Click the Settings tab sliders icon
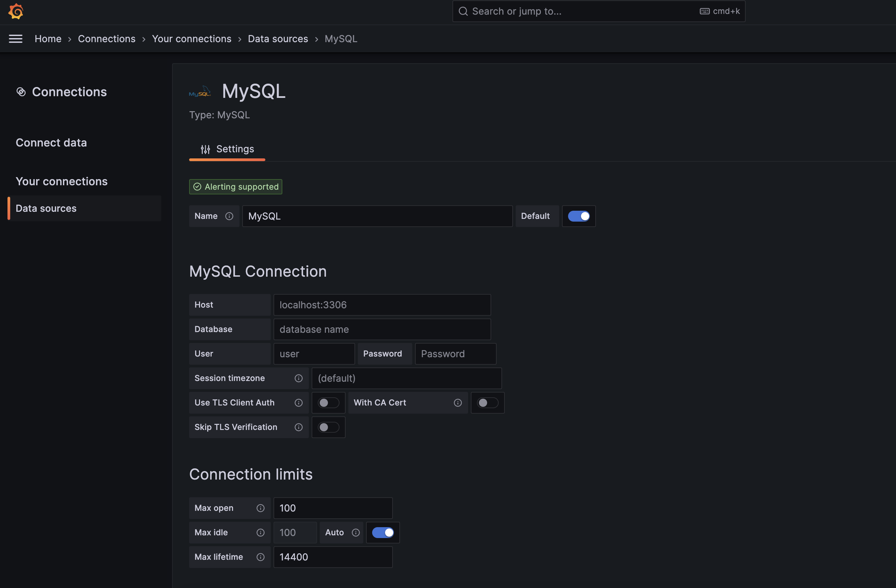 pyautogui.click(x=205, y=149)
